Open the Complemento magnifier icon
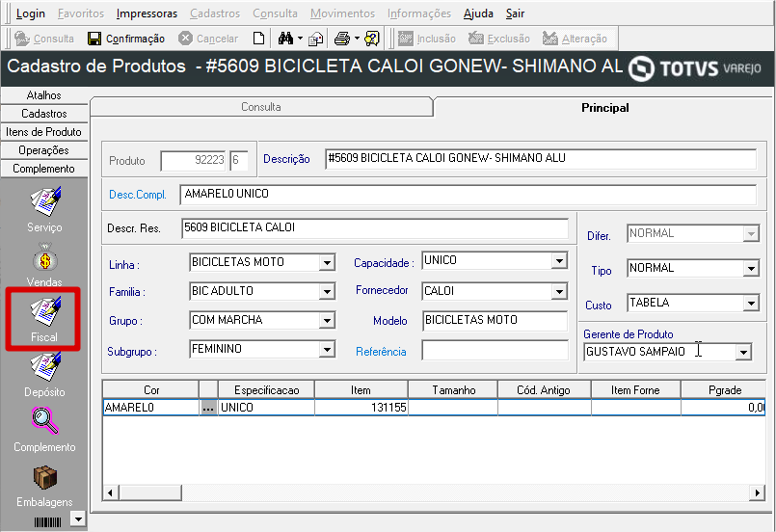 tap(45, 421)
